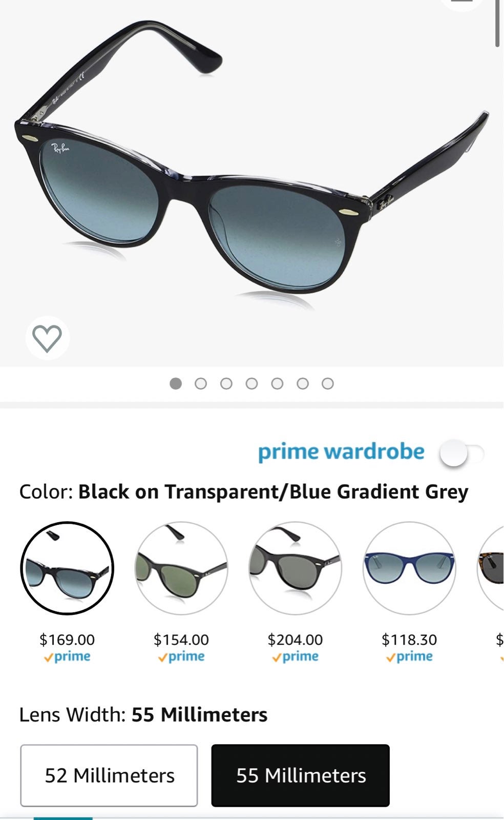
Task: Show the fifth product image dot
Action: point(277,383)
